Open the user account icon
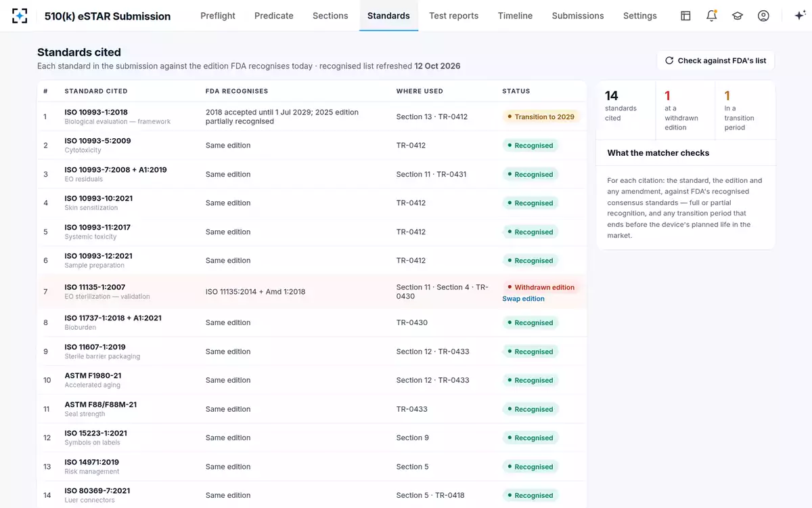This screenshot has width=812, height=508. click(x=763, y=16)
